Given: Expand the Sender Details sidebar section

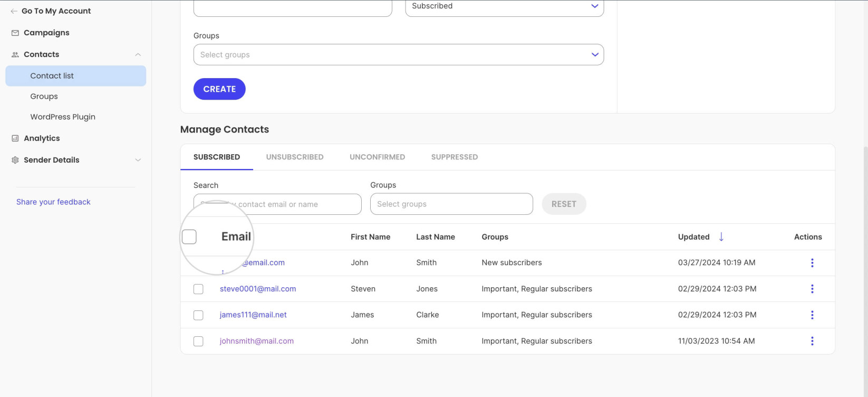Looking at the screenshot, I should (138, 160).
